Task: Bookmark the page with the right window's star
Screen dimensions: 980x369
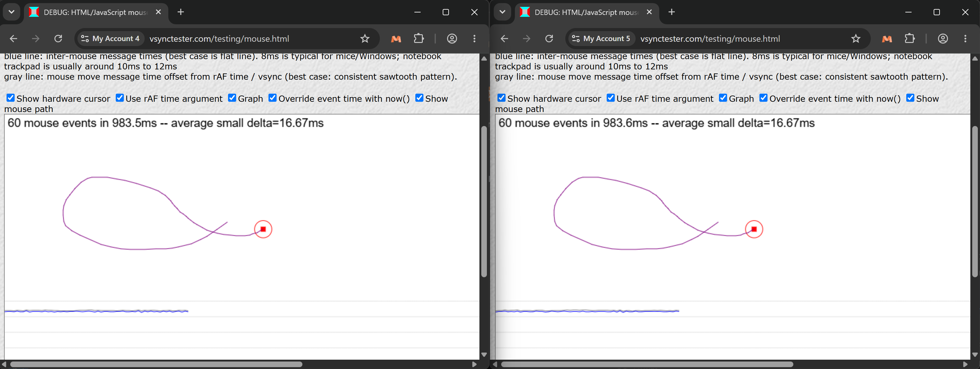Action: click(856, 38)
